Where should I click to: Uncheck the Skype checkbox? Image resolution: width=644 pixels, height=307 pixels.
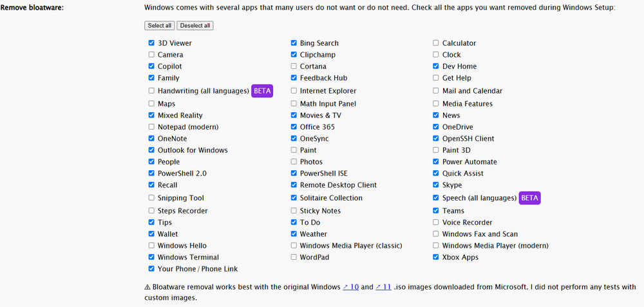[x=436, y=184]
